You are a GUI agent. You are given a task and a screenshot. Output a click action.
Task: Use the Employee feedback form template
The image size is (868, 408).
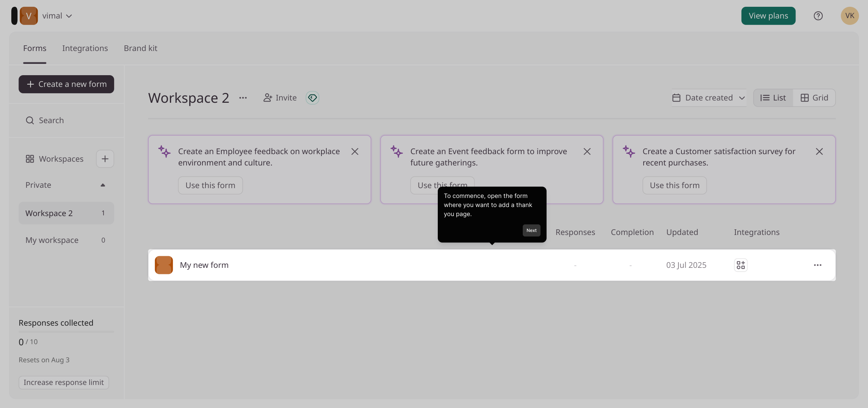pyautogui.click(x=210, y=185)
